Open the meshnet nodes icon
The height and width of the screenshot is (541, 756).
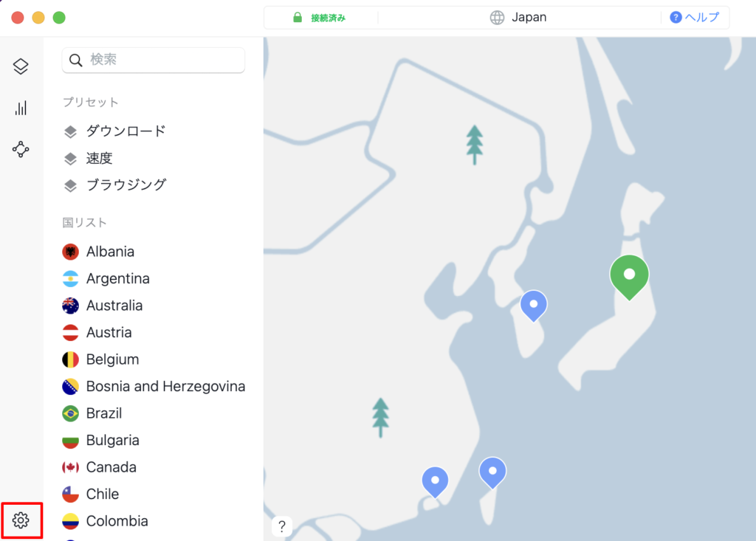click(21, 150)
